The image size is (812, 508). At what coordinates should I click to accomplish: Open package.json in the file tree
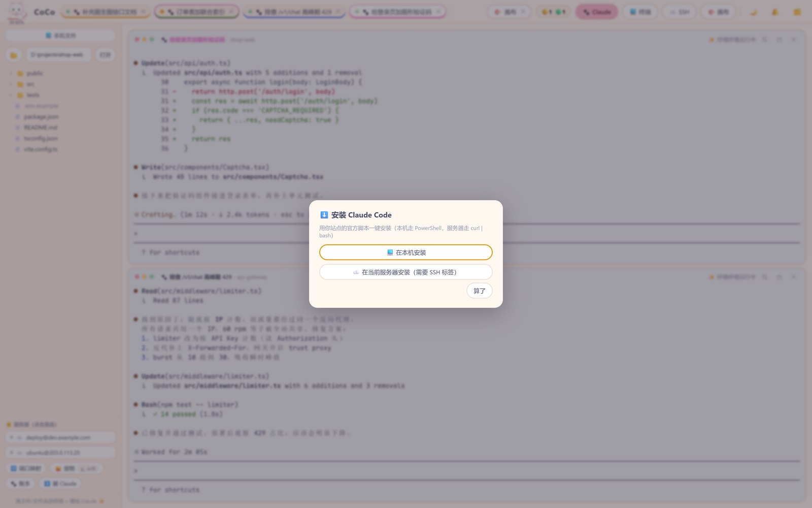pos(41,117)
